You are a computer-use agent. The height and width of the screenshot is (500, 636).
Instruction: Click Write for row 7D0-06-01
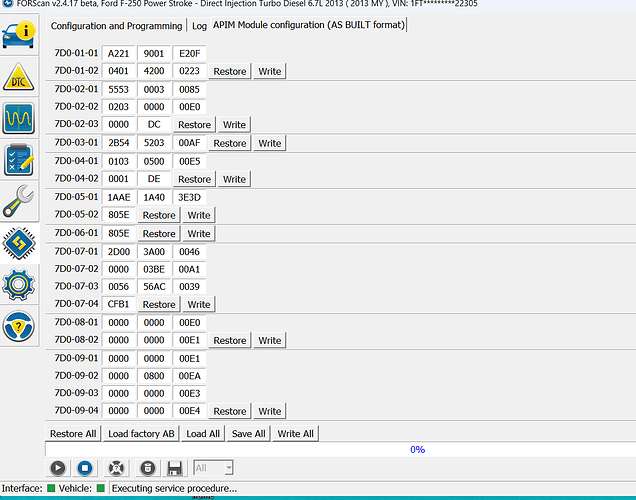point(199,234)
